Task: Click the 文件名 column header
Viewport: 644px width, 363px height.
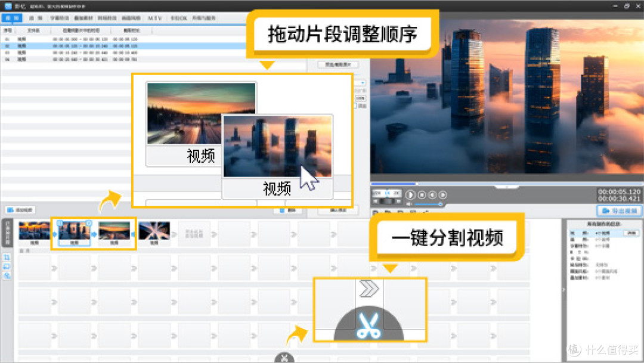Action: (x=33, y=30)
